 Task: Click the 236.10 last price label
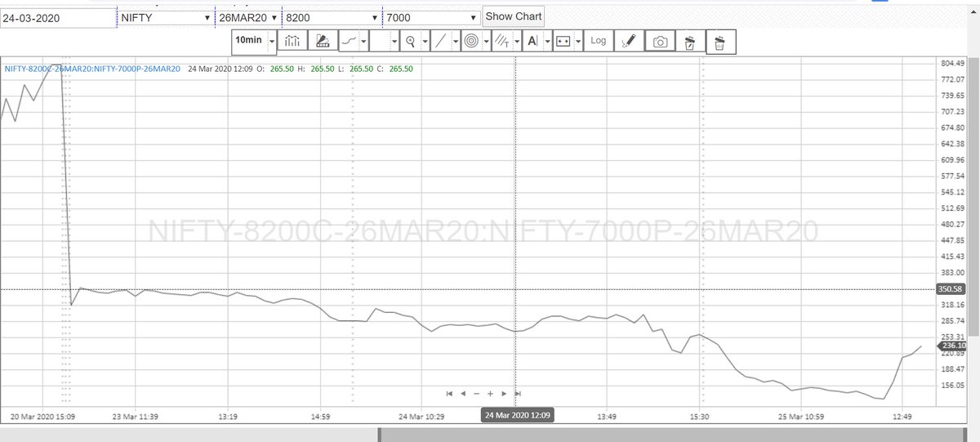click(x=951, y=346)
